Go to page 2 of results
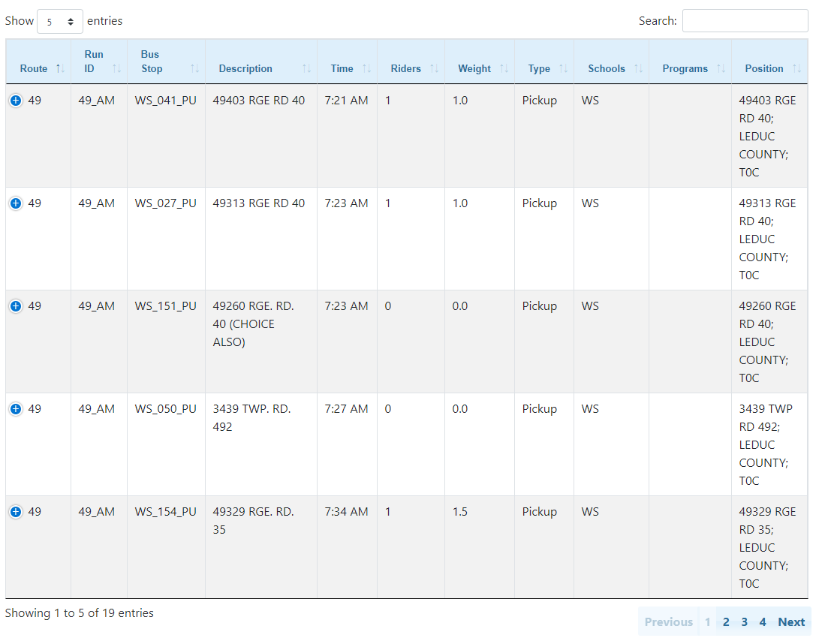Image resolution: width=819 pixels, height=644 pixels. tap(726, 621)
